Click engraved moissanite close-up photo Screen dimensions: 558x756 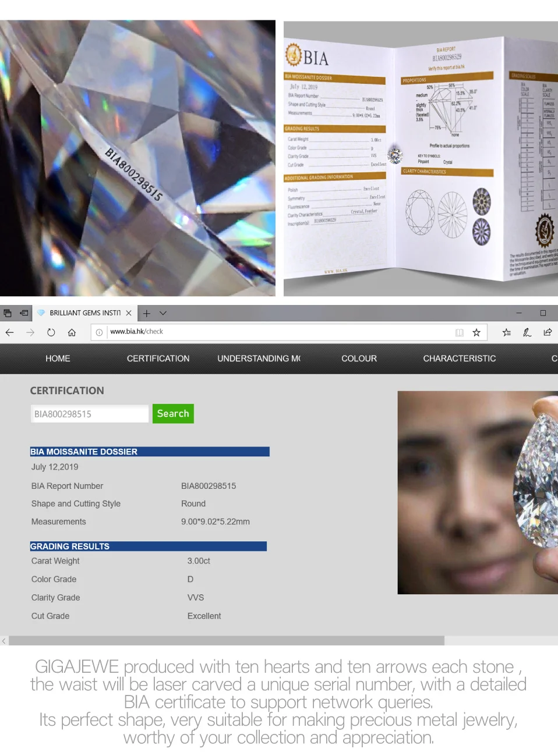(x=137, y=158)
